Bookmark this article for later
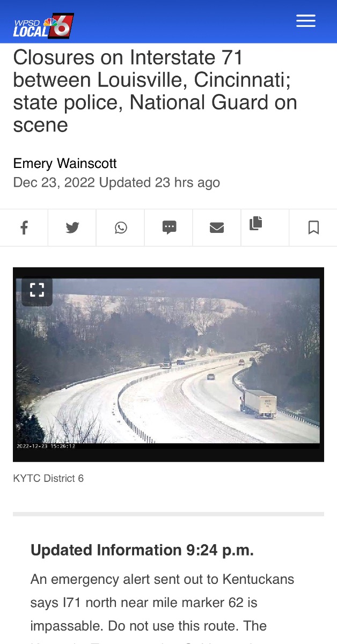Viewport: 337px width, 644px height. click(x=313, y=228)
